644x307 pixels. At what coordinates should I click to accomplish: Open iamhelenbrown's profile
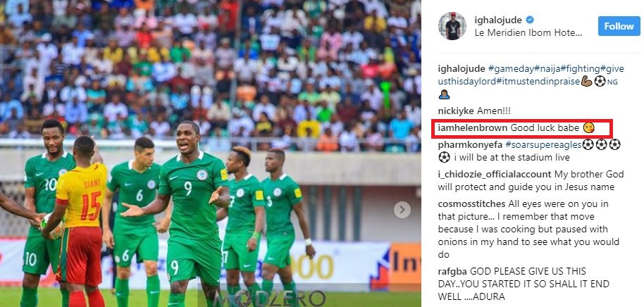pos(473,128)
